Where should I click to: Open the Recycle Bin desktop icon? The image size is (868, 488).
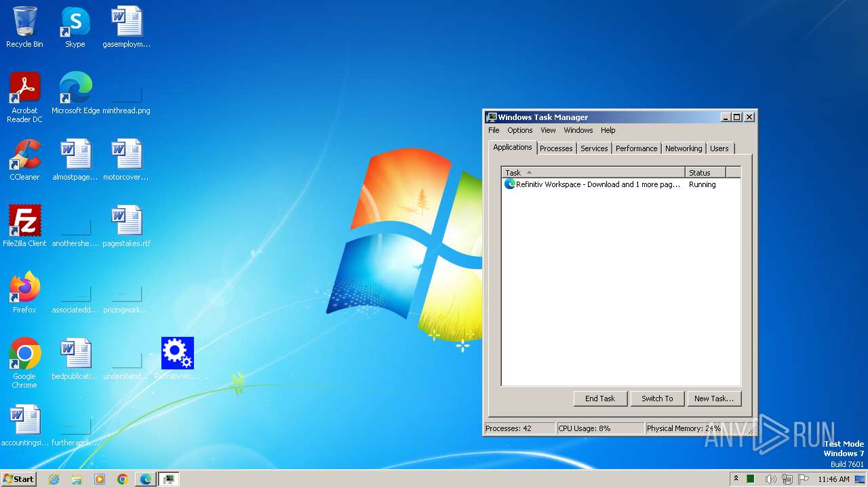pos(24,27)
